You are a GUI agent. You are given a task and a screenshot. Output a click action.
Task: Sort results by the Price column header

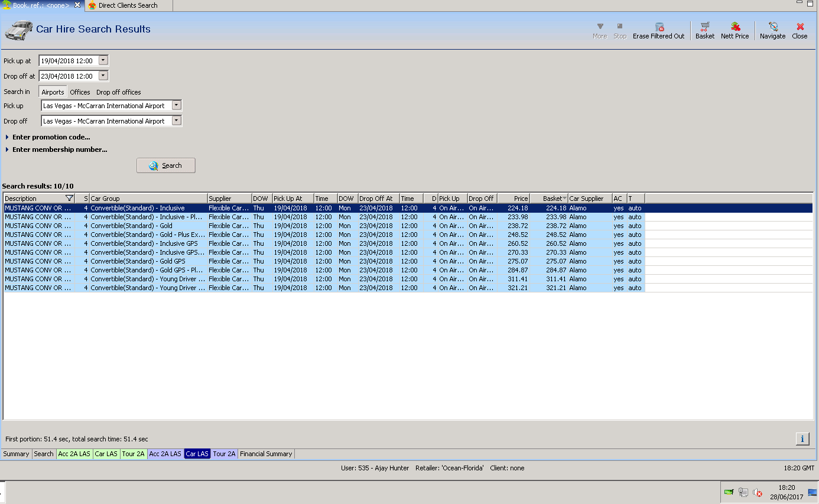[513, 199]
